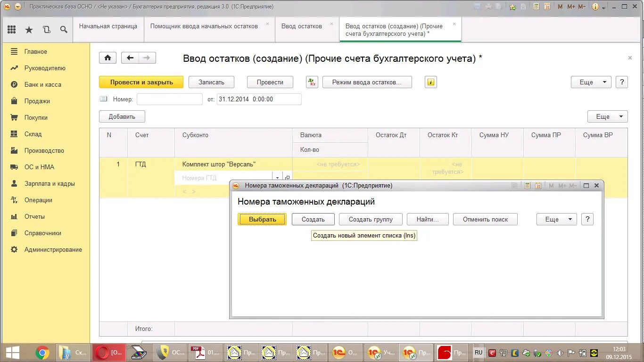Open the Производство section

[44, 150]
